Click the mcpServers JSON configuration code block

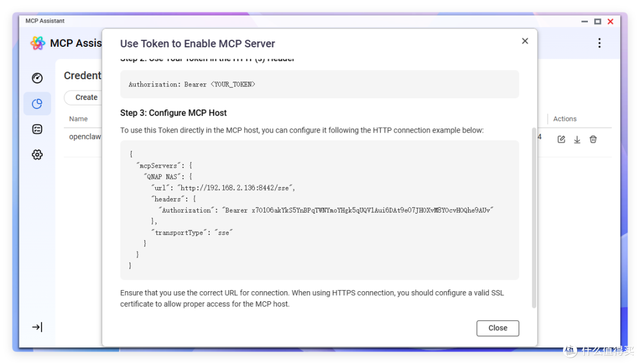point(319,210)
